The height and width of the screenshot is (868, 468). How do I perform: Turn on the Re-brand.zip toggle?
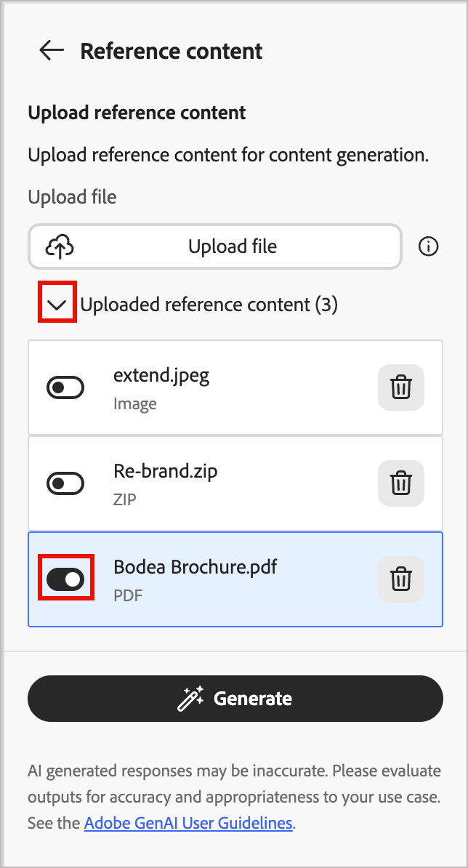pyautogui.click(x=65, y=483)
